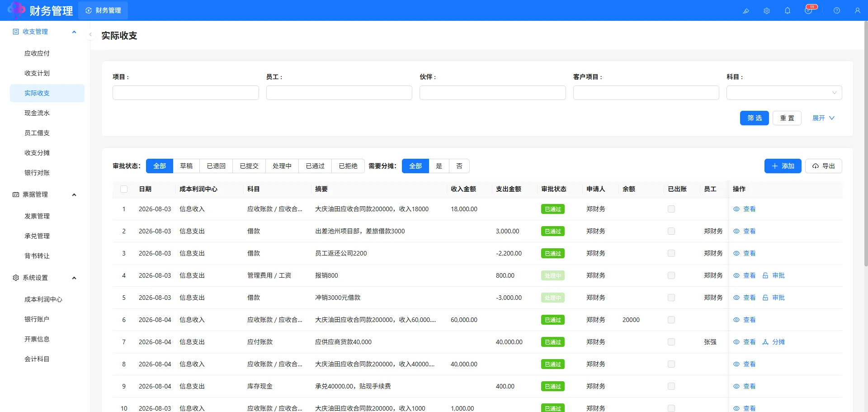Toggle 已出账 checkbox for 出差池州项目部 row
868x412 pixels.
click(x=671, y=231)
